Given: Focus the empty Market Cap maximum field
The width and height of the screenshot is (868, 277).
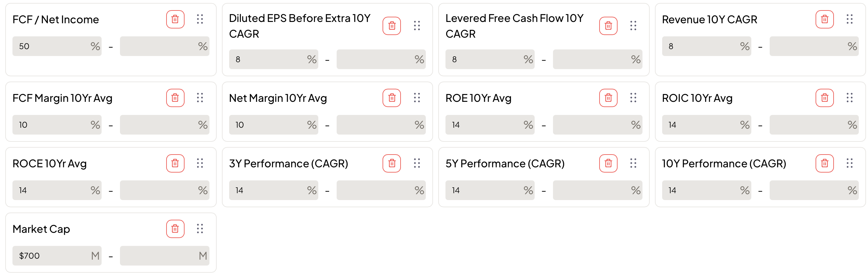Looking at the screenshot, I should coord(159,256).
